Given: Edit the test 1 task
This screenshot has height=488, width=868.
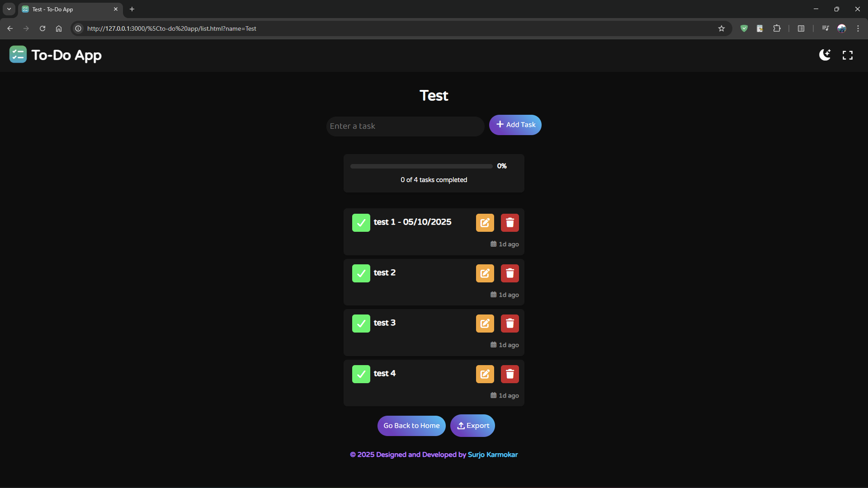Looking at the screenshot, I should point(485,223).
